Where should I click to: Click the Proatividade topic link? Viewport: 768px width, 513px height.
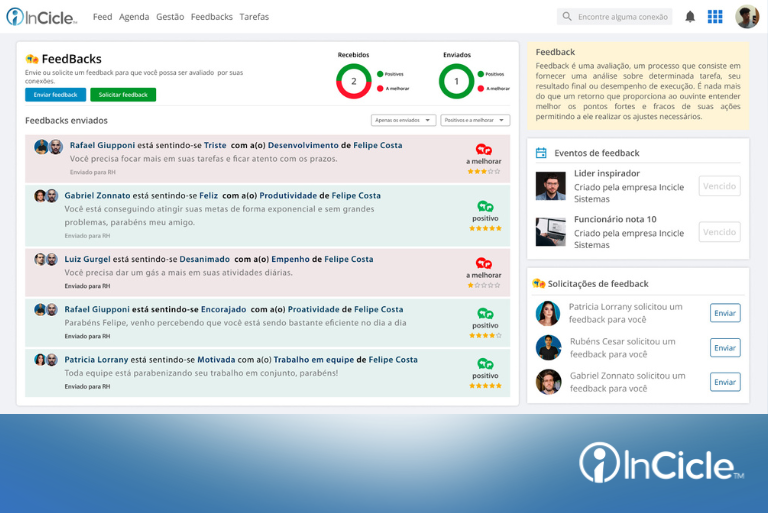click(x=313, y=310)
